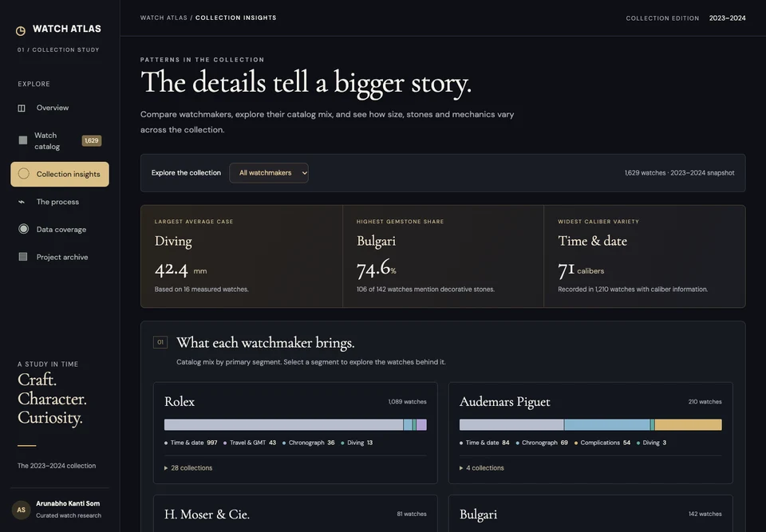This screenshot has height=532, width=766.
Task: Click the Widest Caliber Variety card
Action: (645, 257)
